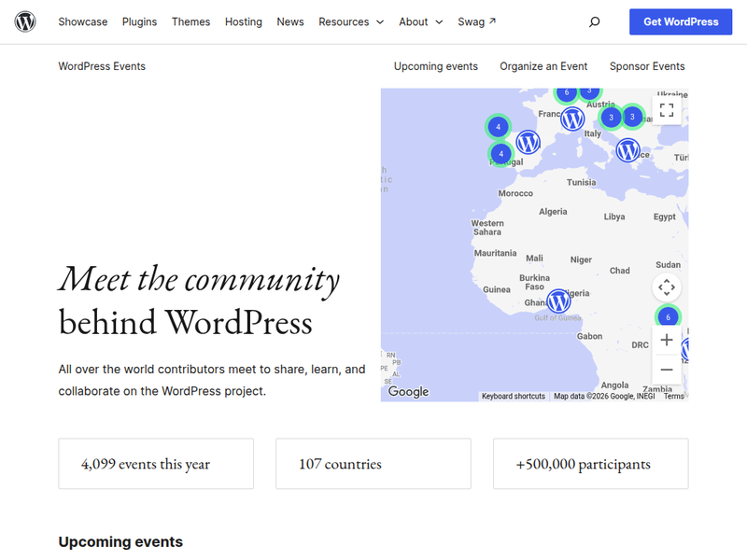This screenshot has width=747, height=560.
Task: Expand the Resources menu
Action: pyautogui.click(x=351, y=21)
